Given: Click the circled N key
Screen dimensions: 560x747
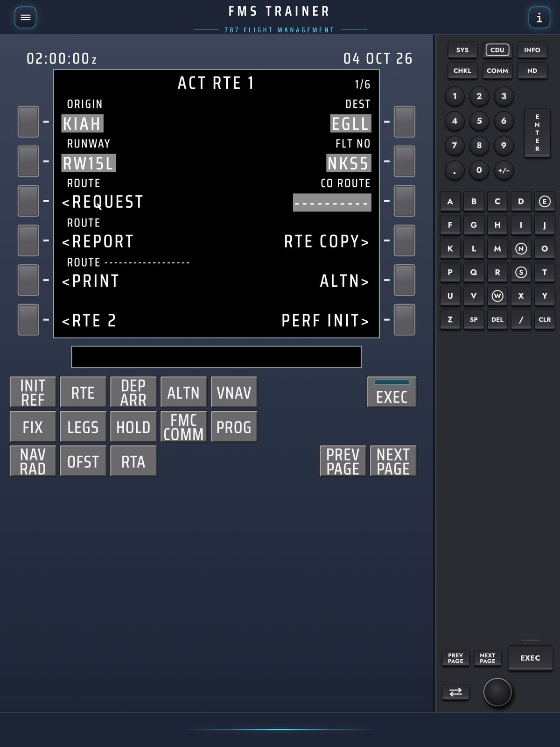Looking at the screenshot, I should [521, 249].
